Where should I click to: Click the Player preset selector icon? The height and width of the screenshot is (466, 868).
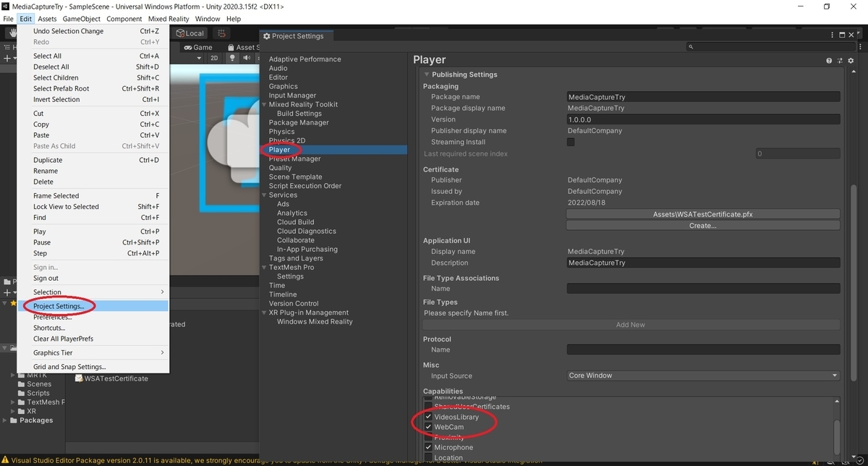[839, 61]
